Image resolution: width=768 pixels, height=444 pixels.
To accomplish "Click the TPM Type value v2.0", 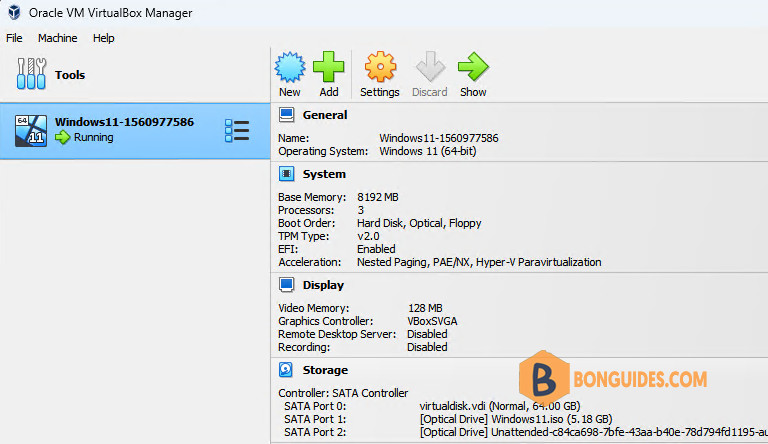I will [x=368, y=236].
